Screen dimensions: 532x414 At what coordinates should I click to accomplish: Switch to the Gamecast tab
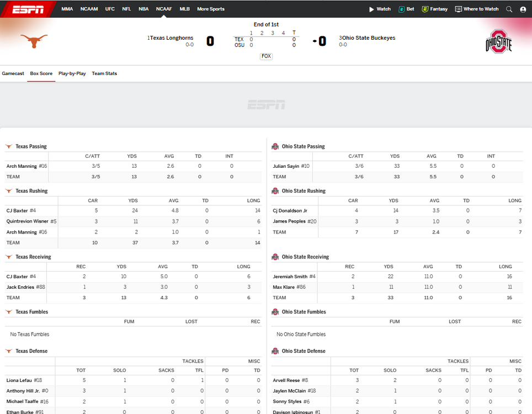[13, 73]
